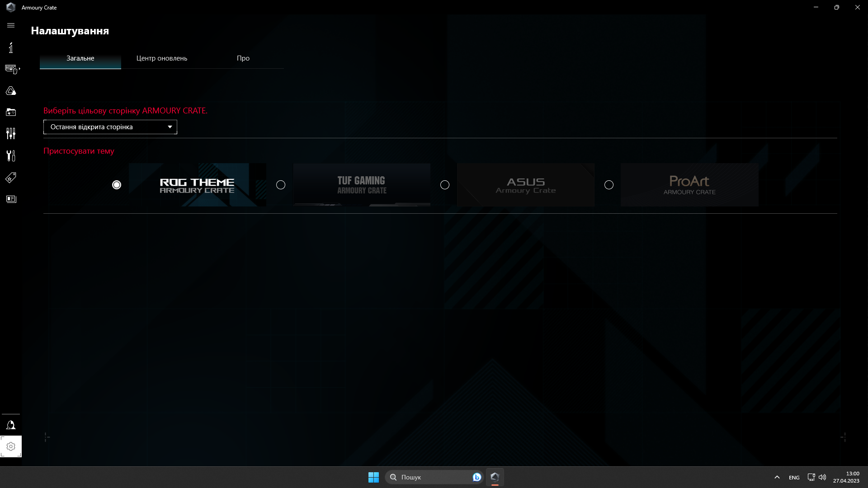Click Armoury Crate logo in title bar
The width and height of the screenshot is (868, 488).
[x=11, y=7]
